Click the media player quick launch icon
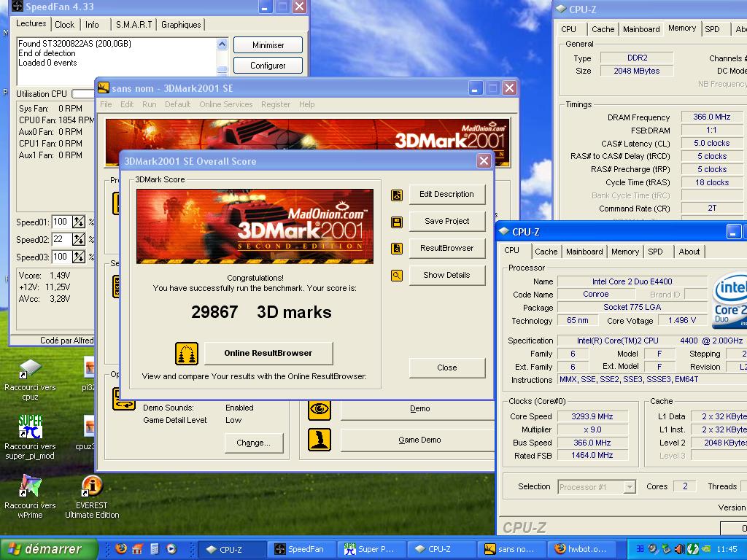Viewport: 747px width, 560px height. tap(171, 548)
